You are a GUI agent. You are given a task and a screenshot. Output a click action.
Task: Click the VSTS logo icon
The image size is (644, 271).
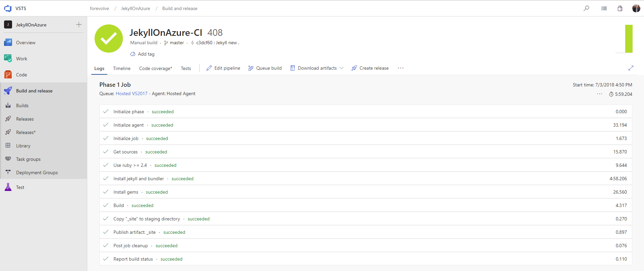[x=8, y=8]
